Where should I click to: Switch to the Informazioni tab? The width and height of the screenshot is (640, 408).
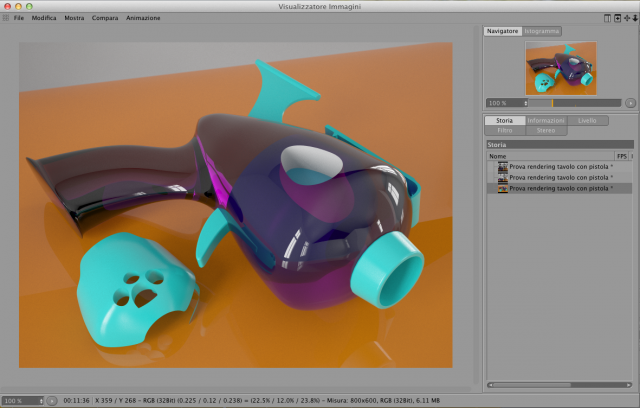pyautogui.click(x=546, y=120)
